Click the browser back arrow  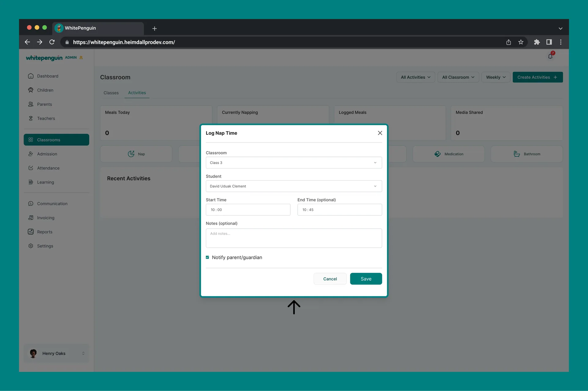point(27,42)
